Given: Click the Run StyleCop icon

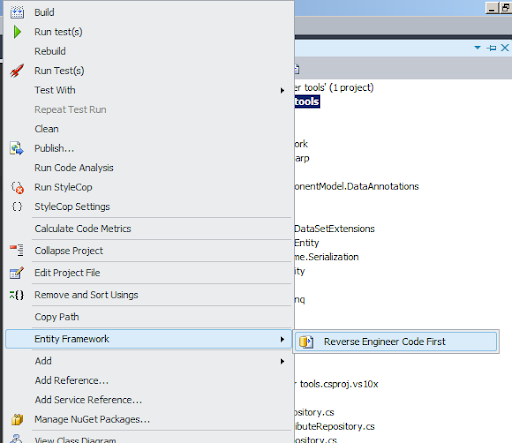Looking at the screenshot, I should 17,187.
